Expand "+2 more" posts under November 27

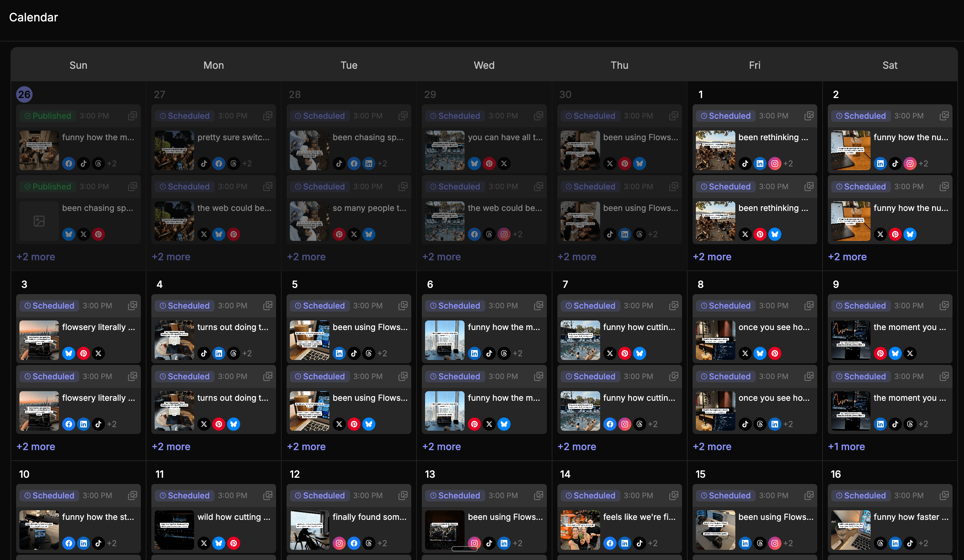[171, 257]
